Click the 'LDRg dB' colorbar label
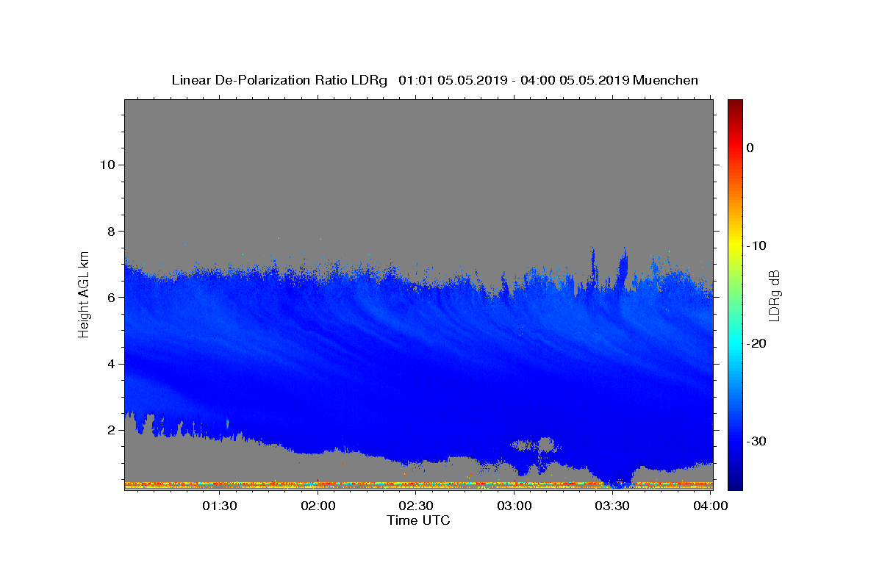The image size is (882, 588). point(773,295)
